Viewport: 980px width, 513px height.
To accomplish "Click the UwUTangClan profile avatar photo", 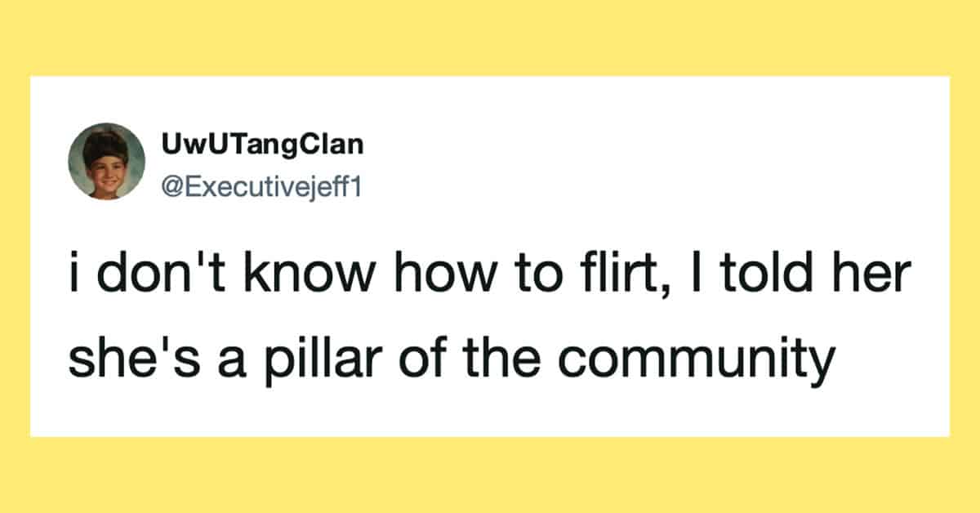I will point(106,162).
